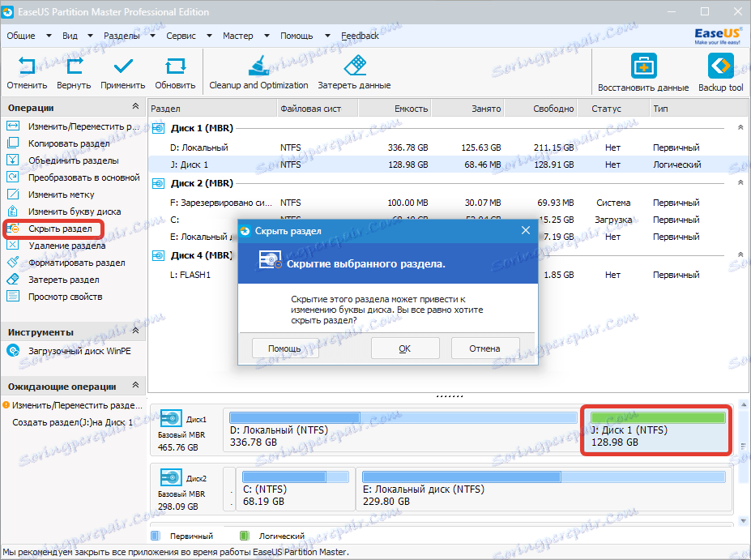Click Помощь button in the dialog

pyautogui.click(x=285, y=348)
